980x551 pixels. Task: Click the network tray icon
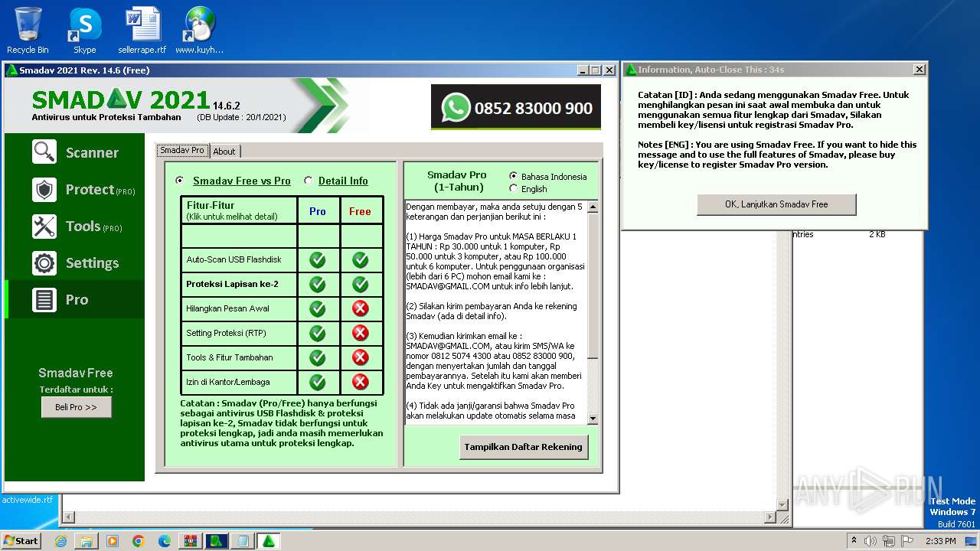(x=890, y=541)
